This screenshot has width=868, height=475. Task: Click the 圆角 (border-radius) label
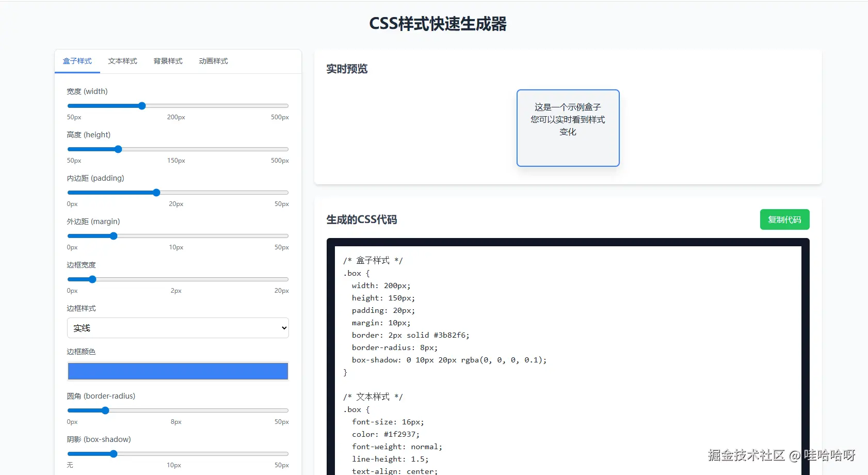point(101,396)
